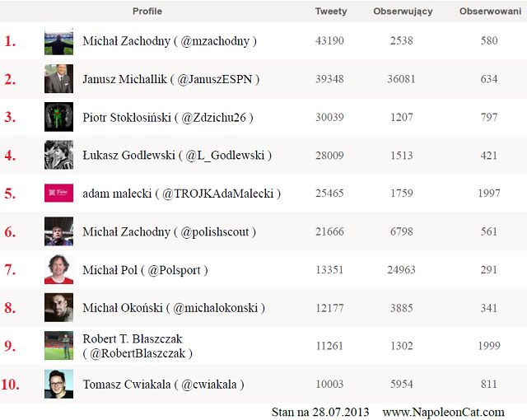Image resolution: width=527 pixels, height=420 pixels.
Task: Open Janusz Michallik ( @JanuszESPN ) profile link
Action: [x=171, y=80]
